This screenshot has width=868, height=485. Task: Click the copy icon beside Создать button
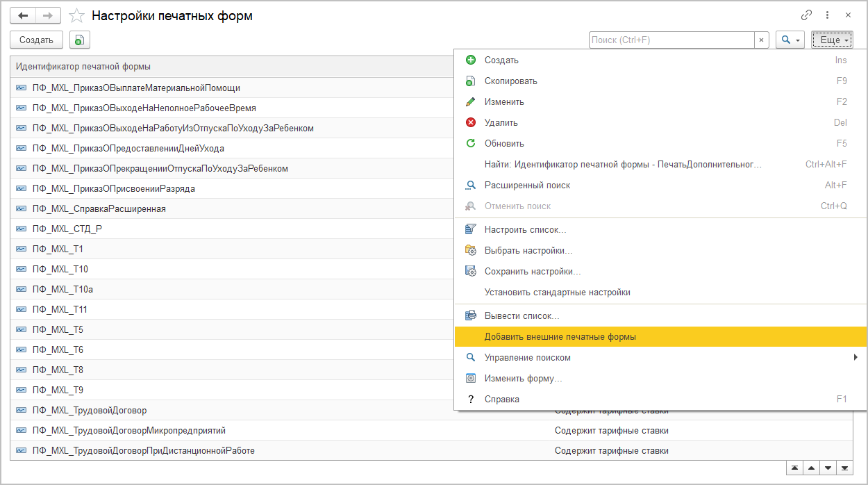[x=80, y=40]
